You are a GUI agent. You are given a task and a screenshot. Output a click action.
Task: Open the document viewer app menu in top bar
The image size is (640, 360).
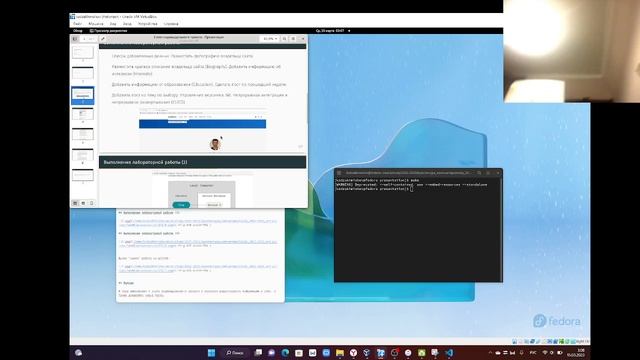pos(109,31)
